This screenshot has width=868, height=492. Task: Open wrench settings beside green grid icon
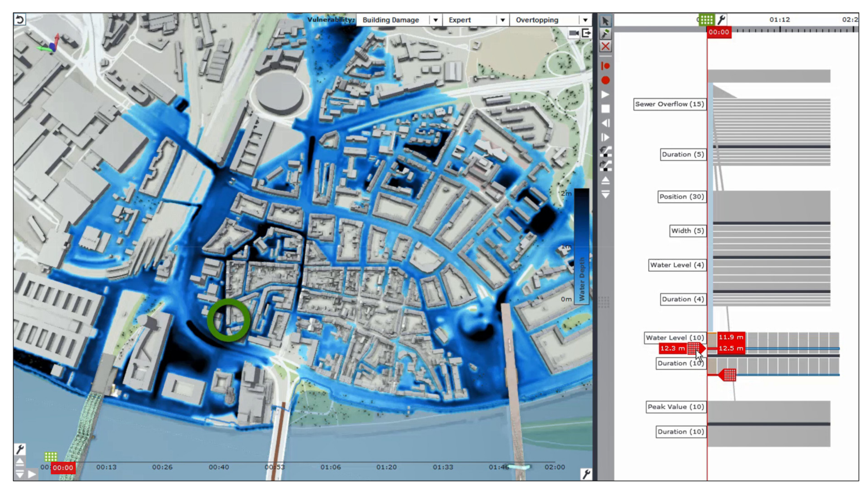tap(721, 20)
